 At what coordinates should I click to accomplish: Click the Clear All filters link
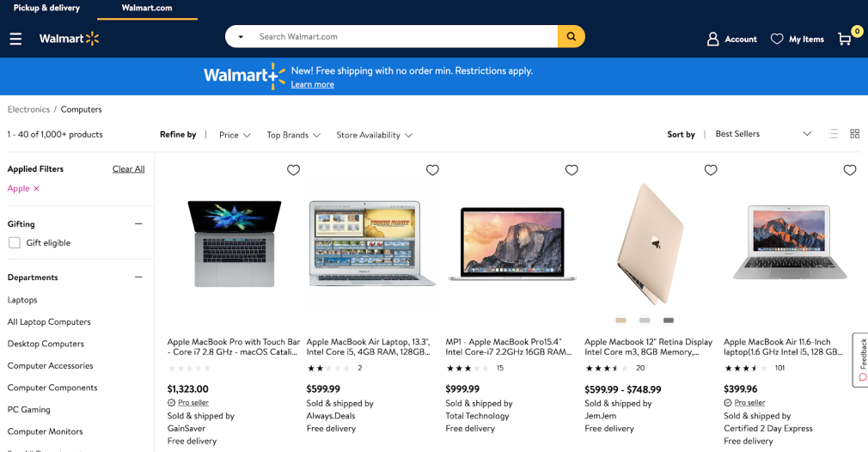tap(128, 169)
